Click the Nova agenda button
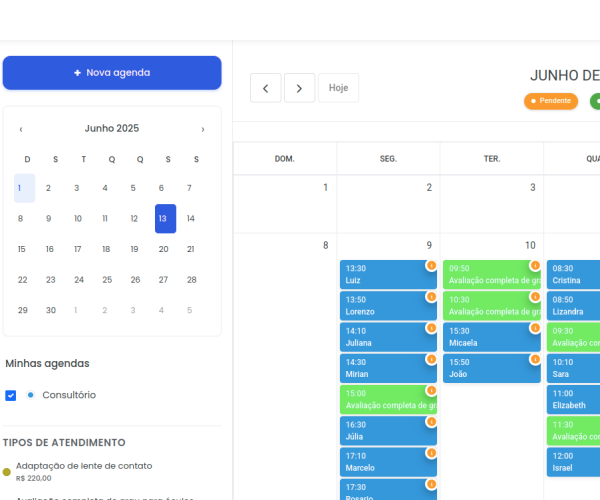This screenshot has height=500, width=600. tap(112, 73)
